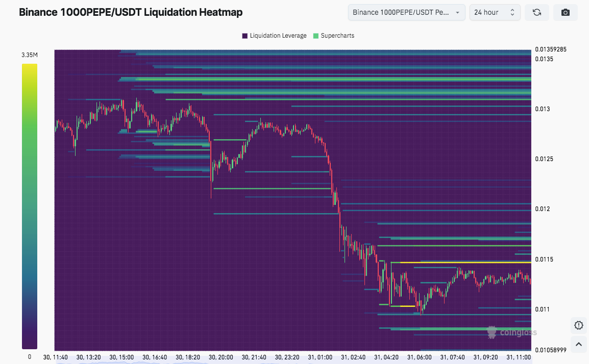The width and height of the screenshot is (589, 364).
Task: Take a chart screenshot with camera icon
Action: (566, 12)
